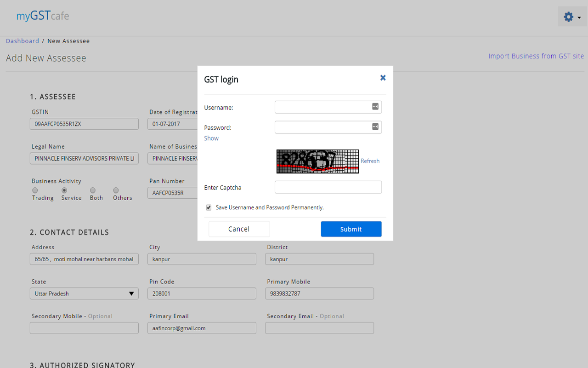Click the Add New Assessee heading

coord(46,58)
